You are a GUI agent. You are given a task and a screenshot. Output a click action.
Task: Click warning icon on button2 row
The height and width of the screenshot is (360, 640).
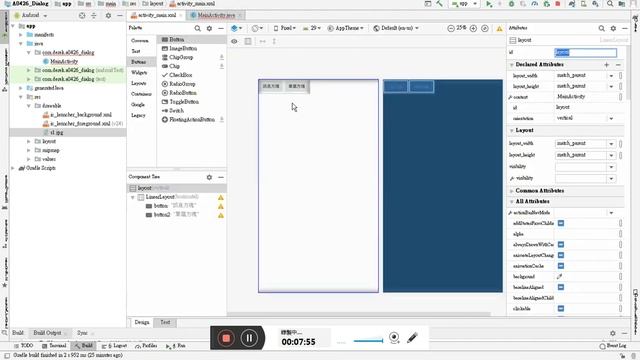pyautogui.click(x=220, y=215)
